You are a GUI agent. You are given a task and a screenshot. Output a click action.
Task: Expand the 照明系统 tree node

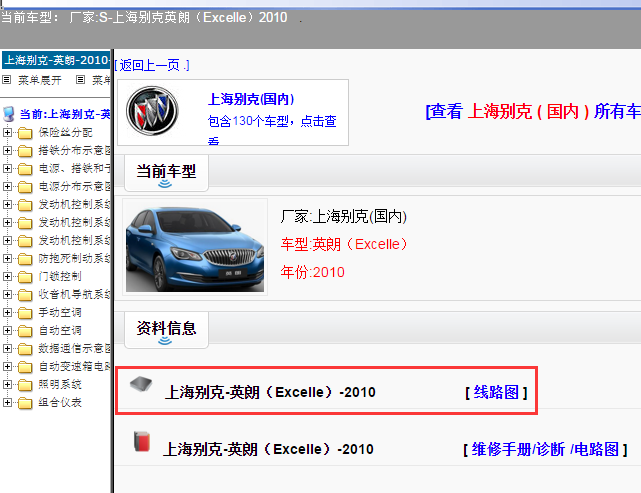coord(7,384)
